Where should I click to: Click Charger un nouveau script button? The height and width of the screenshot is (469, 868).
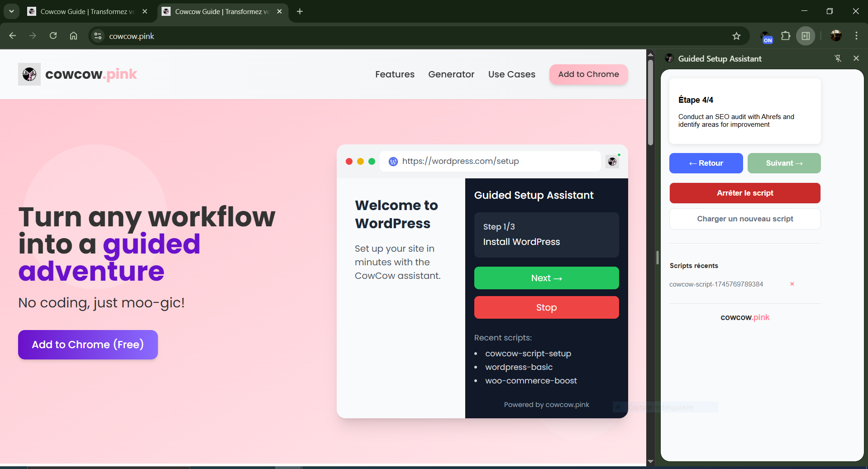click(745, 219)
